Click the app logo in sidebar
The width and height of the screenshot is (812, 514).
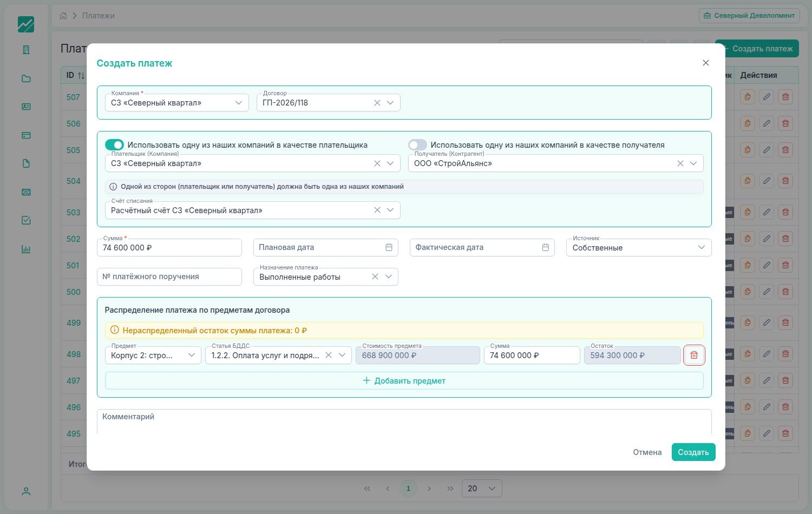[x=26, y=24]
